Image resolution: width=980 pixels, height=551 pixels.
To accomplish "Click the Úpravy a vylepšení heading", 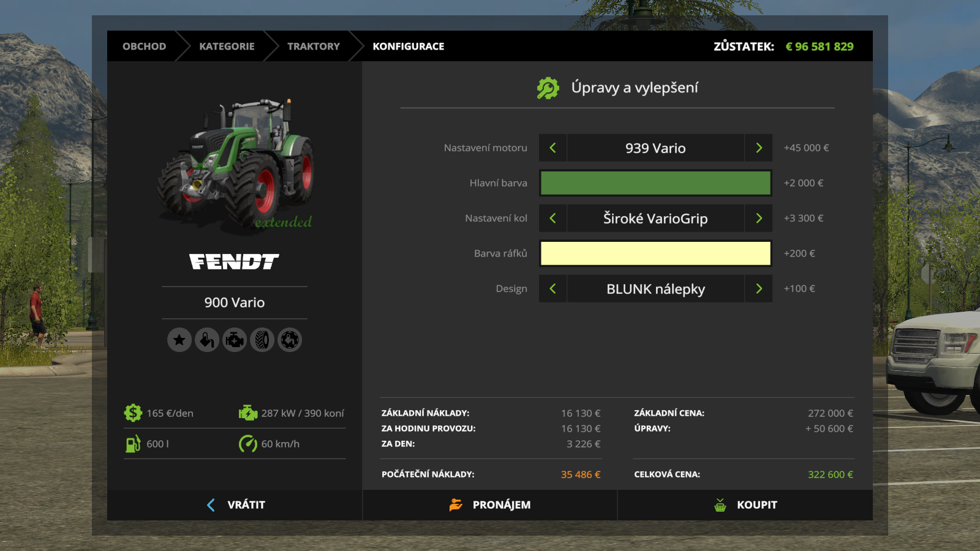I will click(635, 88).
